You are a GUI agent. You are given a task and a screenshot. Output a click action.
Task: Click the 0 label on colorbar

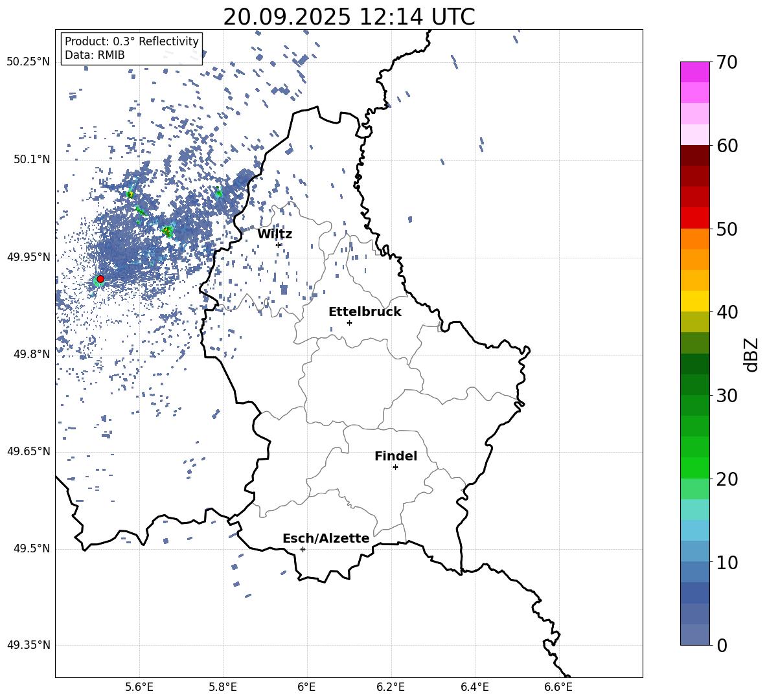coord(722,646)
